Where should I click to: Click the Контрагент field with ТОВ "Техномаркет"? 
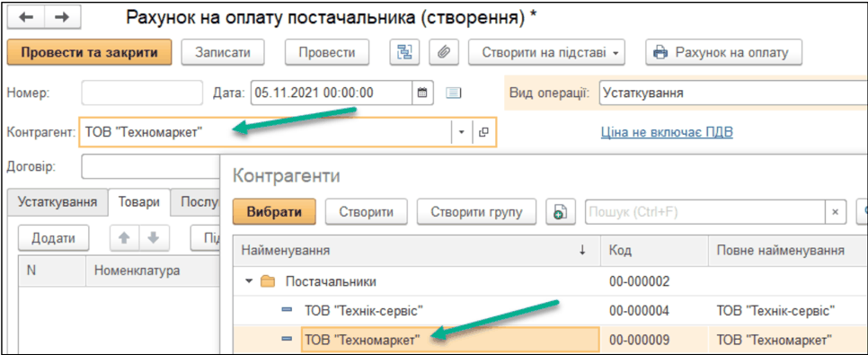pos(266,132)
